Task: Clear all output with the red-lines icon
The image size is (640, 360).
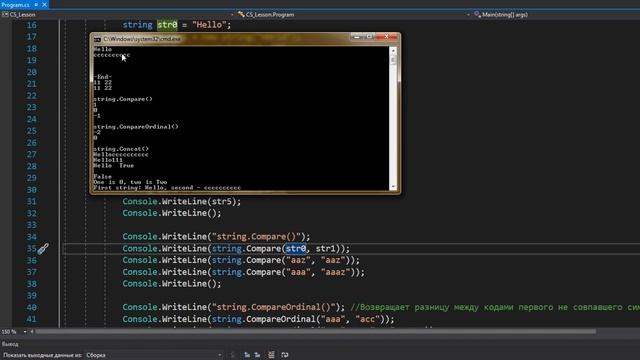Action: point(271,355)
